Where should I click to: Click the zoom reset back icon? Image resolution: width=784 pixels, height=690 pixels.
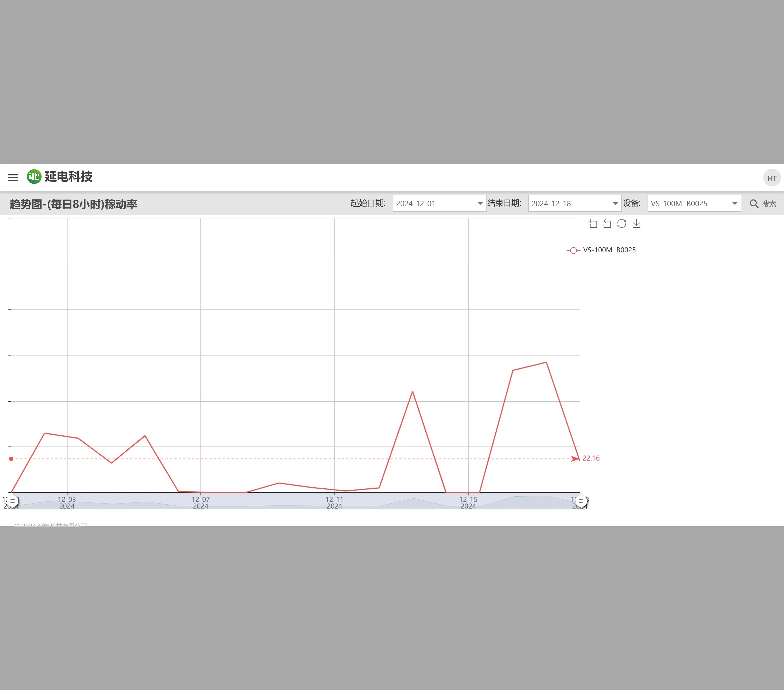(607, 224)
